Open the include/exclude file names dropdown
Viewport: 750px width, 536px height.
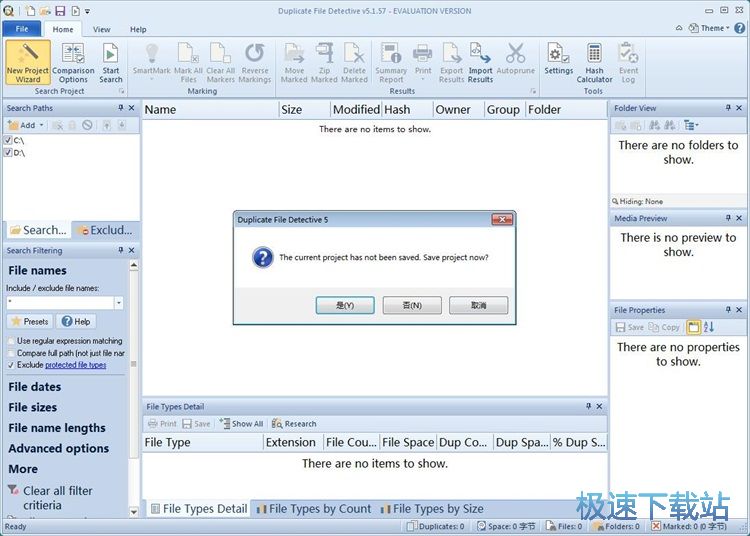(x=119, y=303)
